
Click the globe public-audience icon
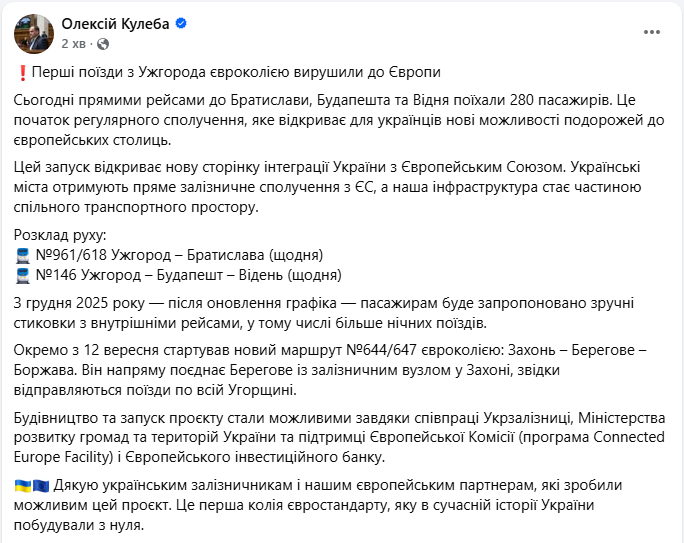(103, 44)
